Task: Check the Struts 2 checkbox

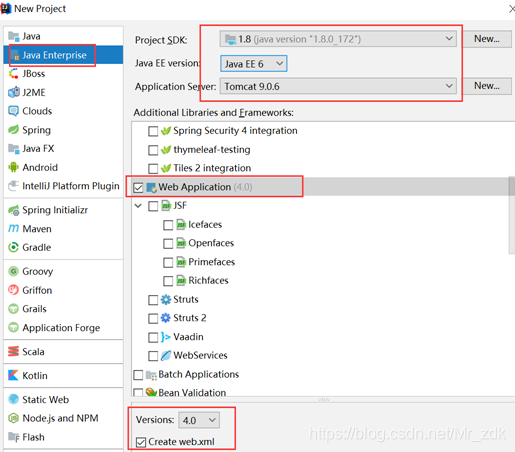Action: (x=153, y=319)
